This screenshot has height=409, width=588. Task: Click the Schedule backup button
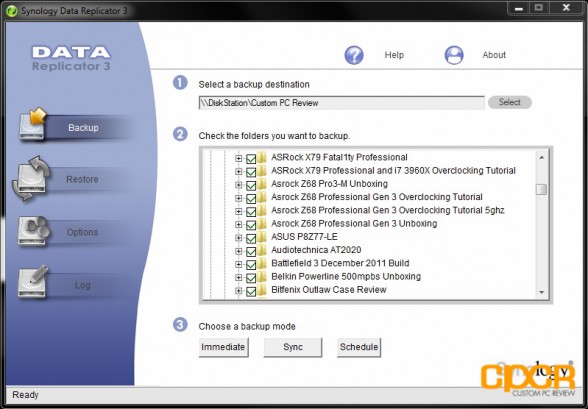pos(359,347)
